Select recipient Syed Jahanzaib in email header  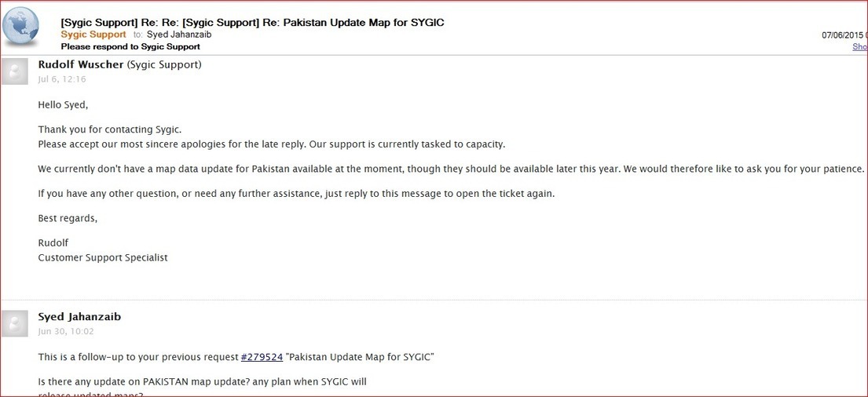click(x=178, y=35)
